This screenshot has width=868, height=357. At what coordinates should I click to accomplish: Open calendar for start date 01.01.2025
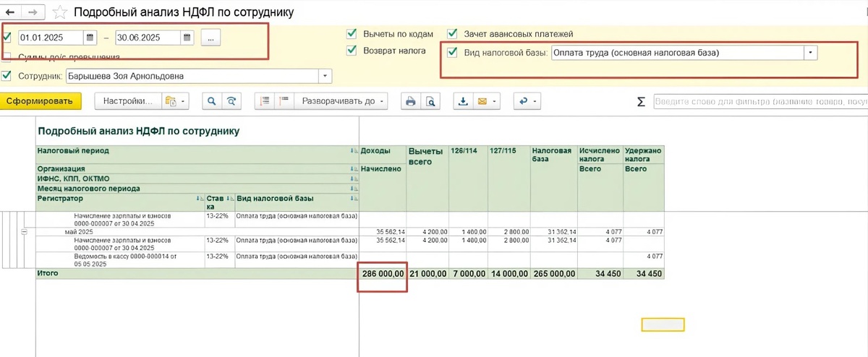coord(90,38)
